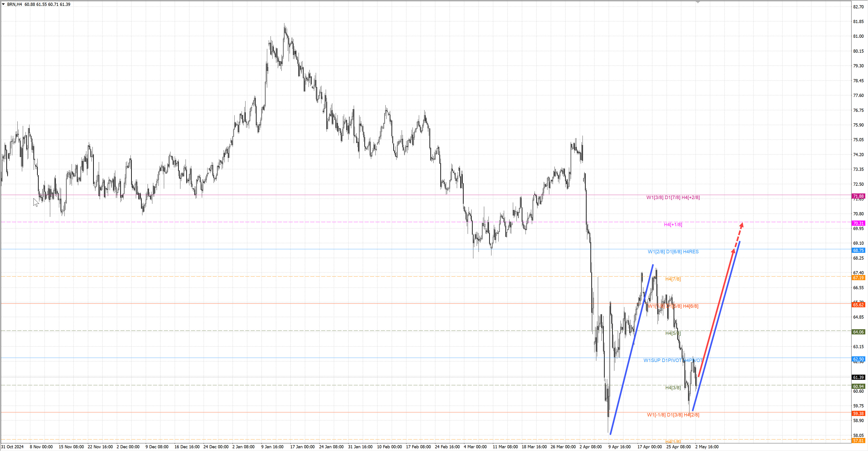Click the H4[7/8] orange level label
Viewport: 868px width, 451px height.
click(673, 279)
